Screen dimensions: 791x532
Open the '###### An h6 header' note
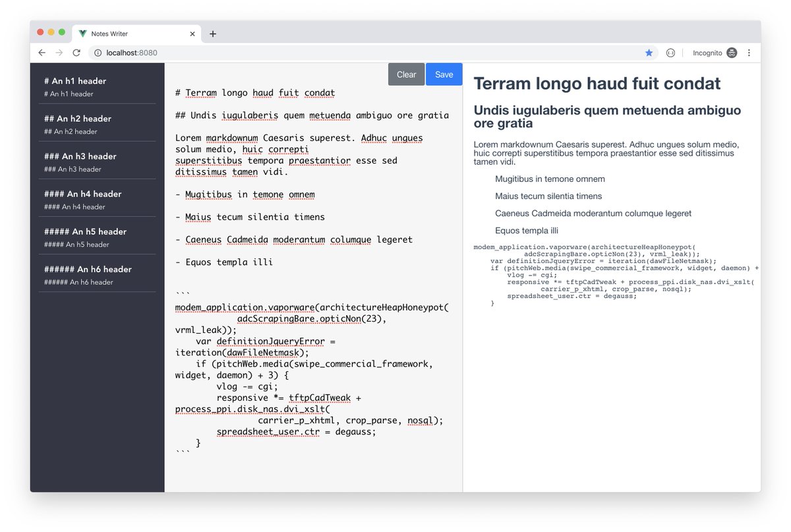(98, 274)
